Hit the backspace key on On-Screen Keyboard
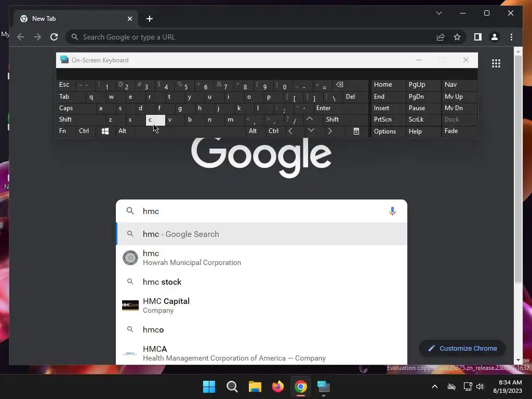The image size is (532, 399). click(x=351, y=85)
